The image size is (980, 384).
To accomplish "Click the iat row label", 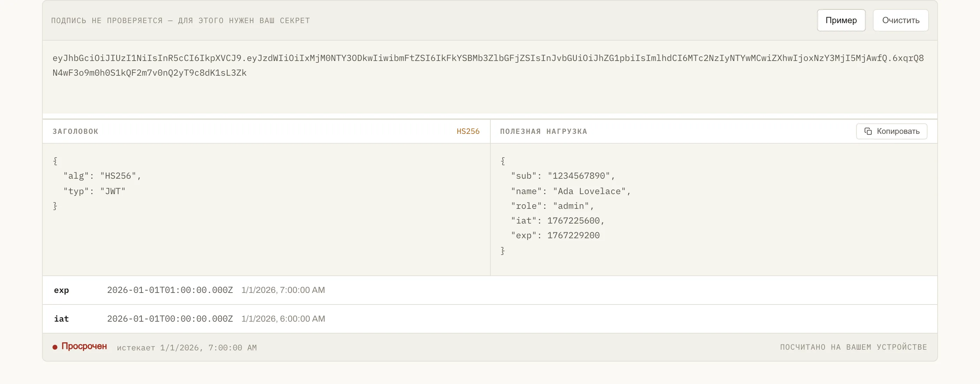I will point(61,318).
